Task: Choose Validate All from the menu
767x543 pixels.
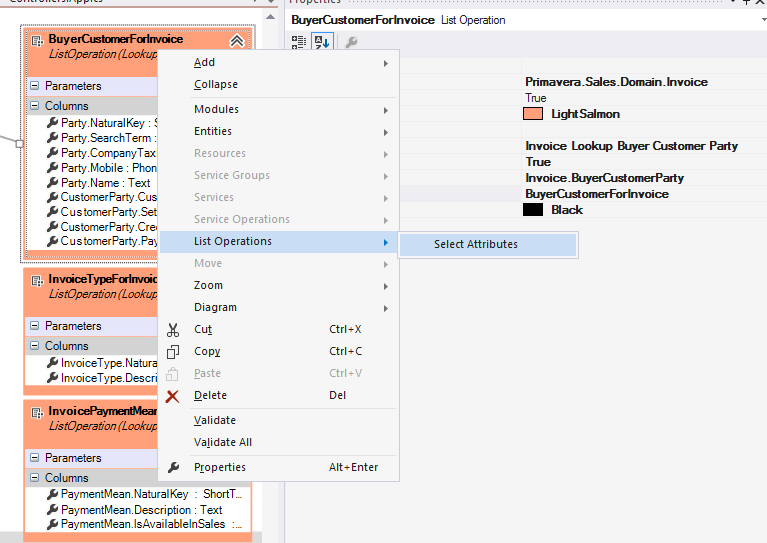Action: point(279,443)
